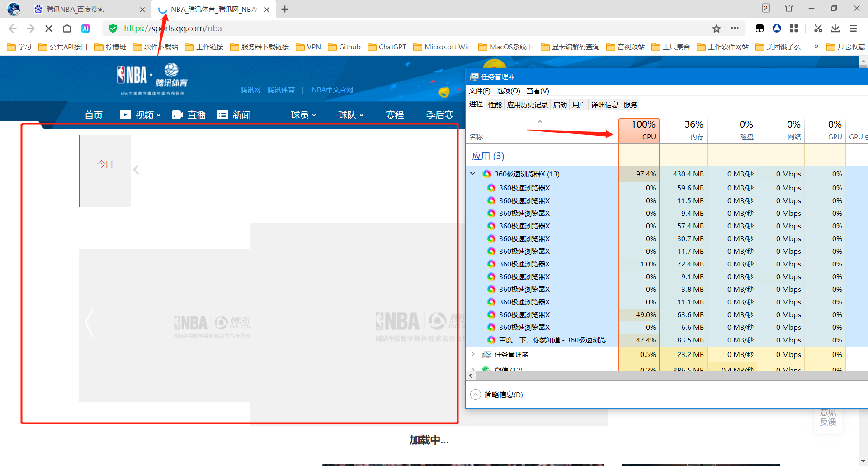
Task: Open the AI assistant icon in address bar
Action: pyautogui.click(x=85, y=29)
